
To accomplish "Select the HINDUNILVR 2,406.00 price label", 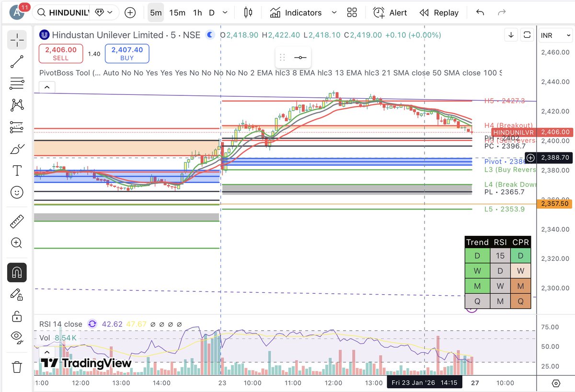I will [532, 132].
